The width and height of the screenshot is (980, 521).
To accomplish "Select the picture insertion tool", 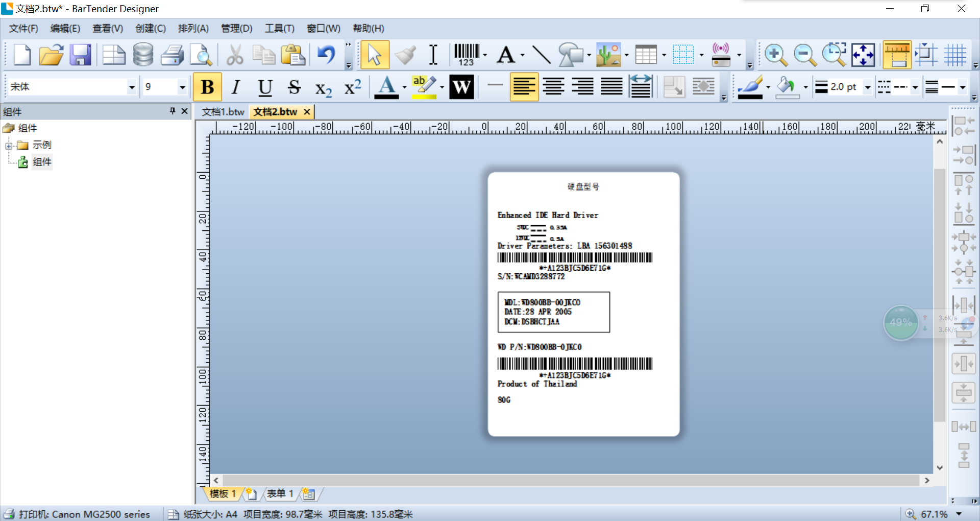I will pyautogui.click(x=608, y=55).
